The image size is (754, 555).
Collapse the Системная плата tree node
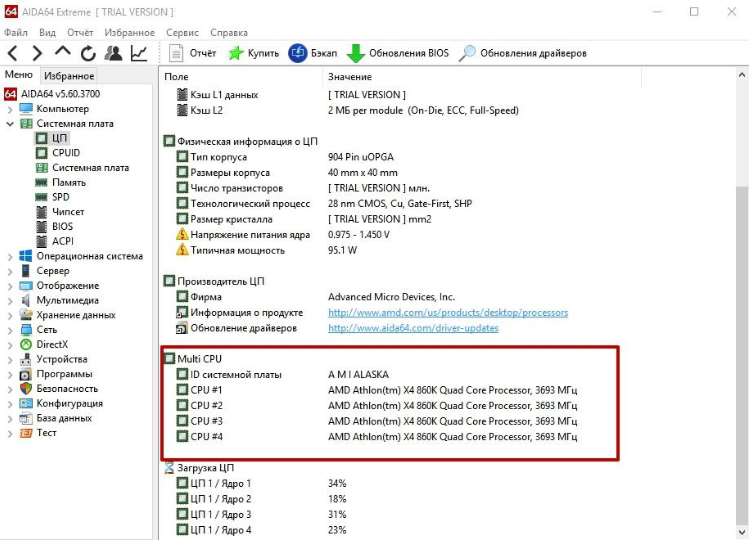pyautogui.click(x=10, y=124)
